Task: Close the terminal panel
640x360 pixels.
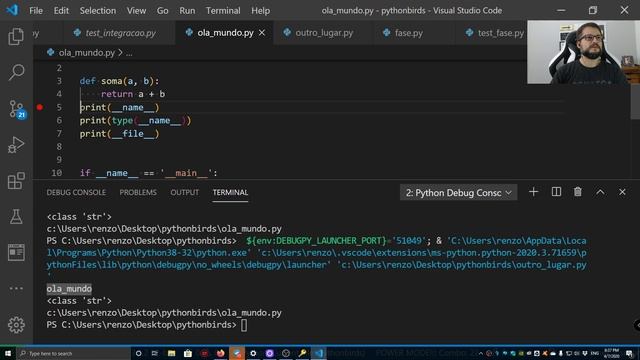Action: click(x=622, y=192)
